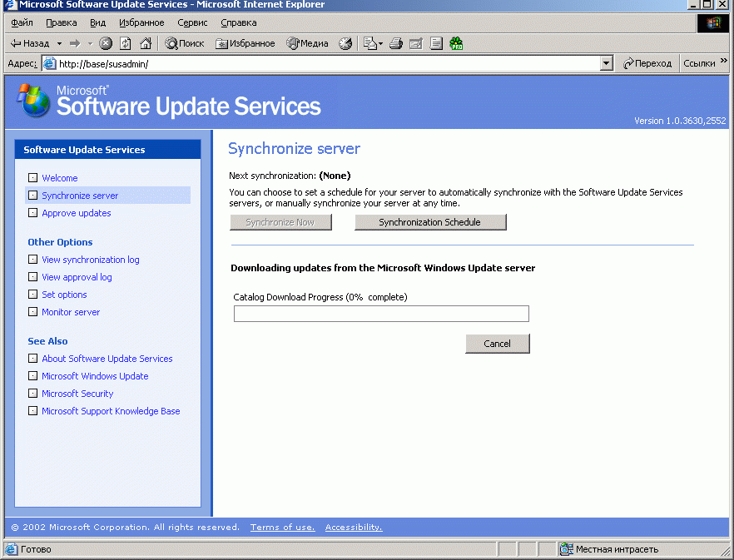Click the Mail toolbar icon
The height and width of the screenshot is (560, 734).
tap(370, 43)
